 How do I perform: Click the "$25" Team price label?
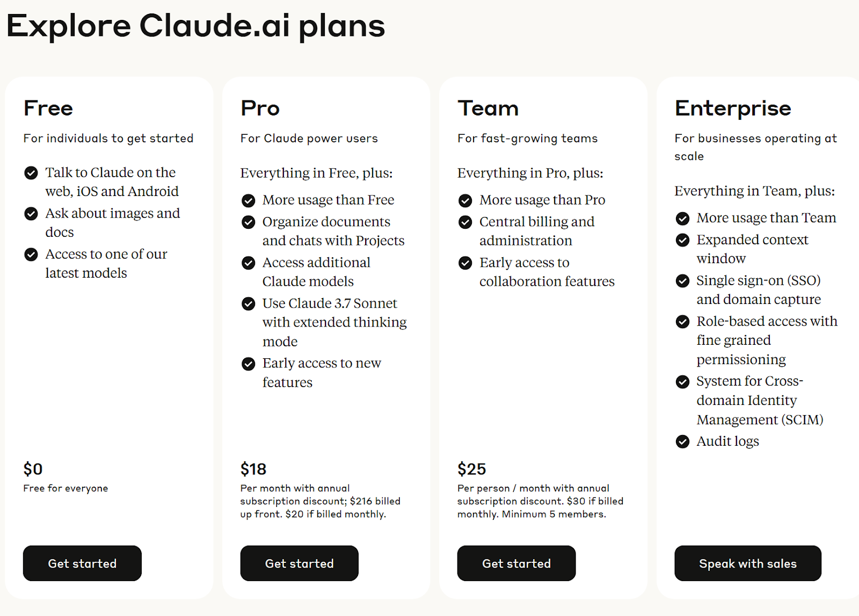[471, 469]
